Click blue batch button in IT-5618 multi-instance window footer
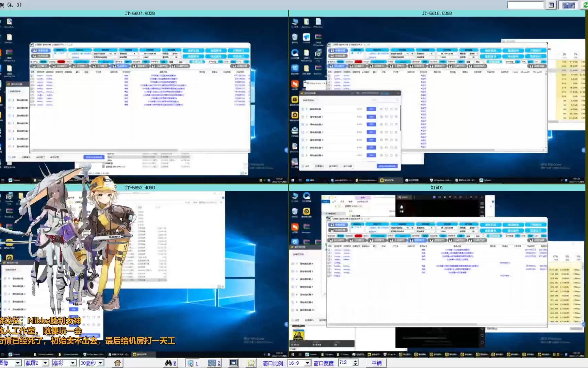Image resolution: width=588 pixels, height=368 pixels. tap(387, 166)
